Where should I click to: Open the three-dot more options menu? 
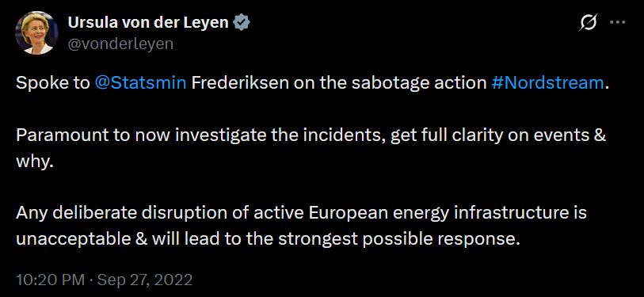[617, 23]
